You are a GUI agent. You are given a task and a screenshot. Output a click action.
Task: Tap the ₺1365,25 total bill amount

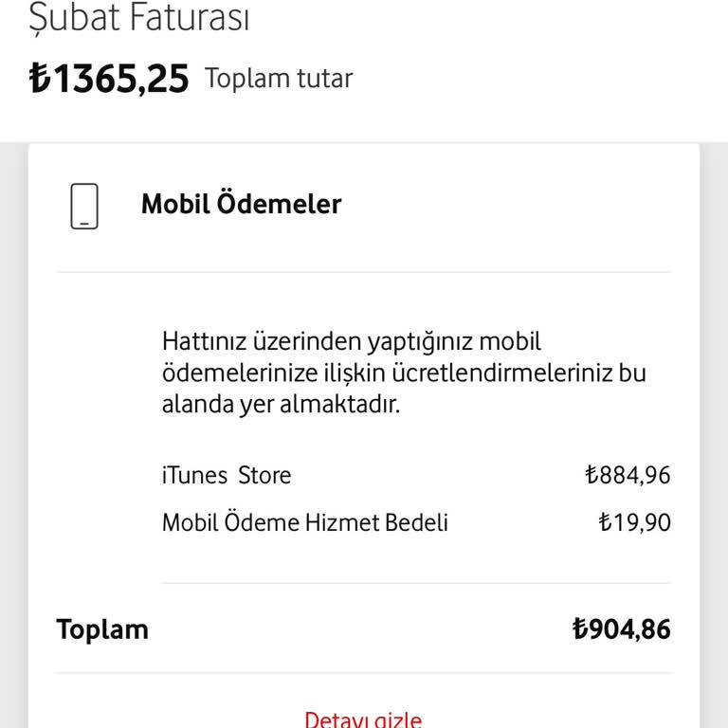pos(109,79)
